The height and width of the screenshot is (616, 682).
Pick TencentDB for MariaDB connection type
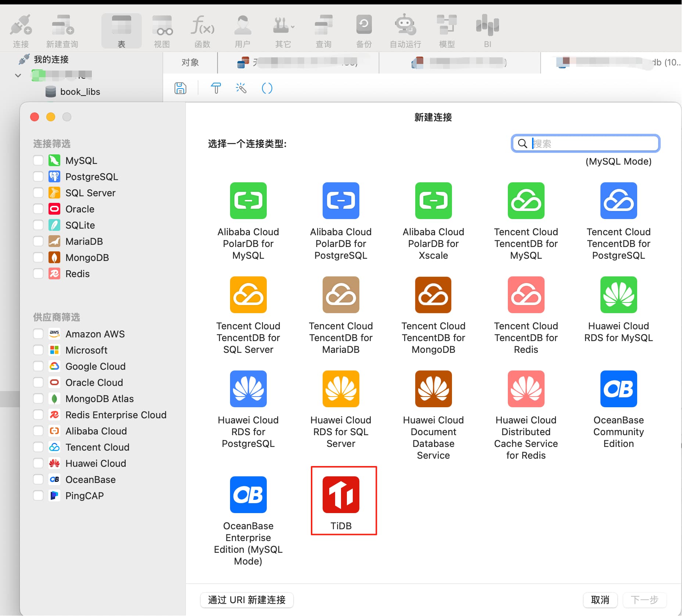click(341, 295)
